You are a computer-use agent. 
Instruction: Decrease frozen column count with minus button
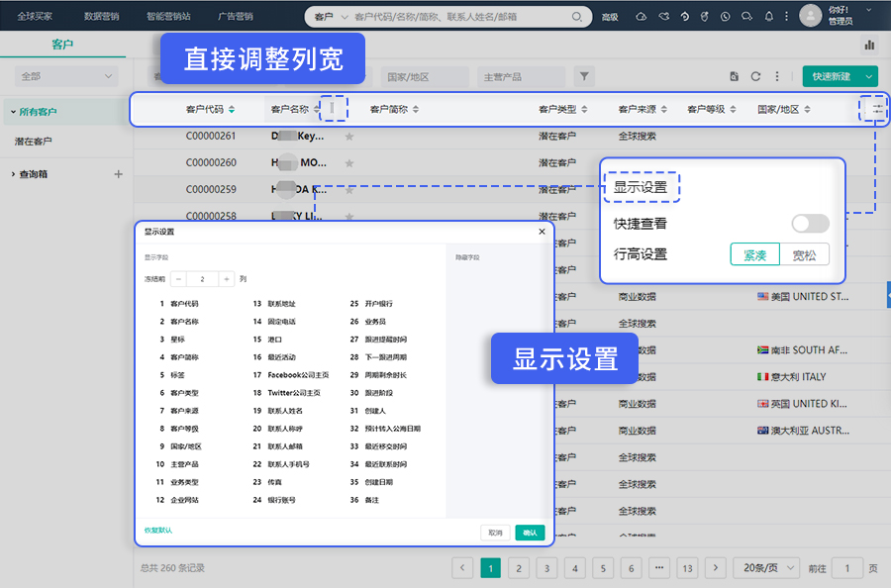pos(178,279)
